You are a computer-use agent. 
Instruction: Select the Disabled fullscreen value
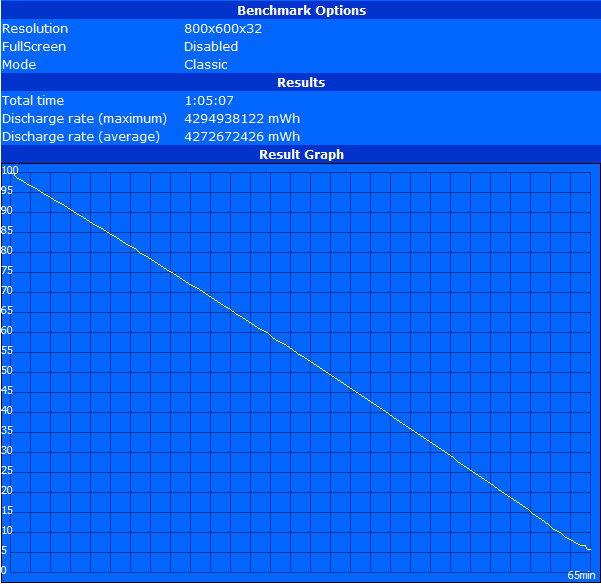211,47
